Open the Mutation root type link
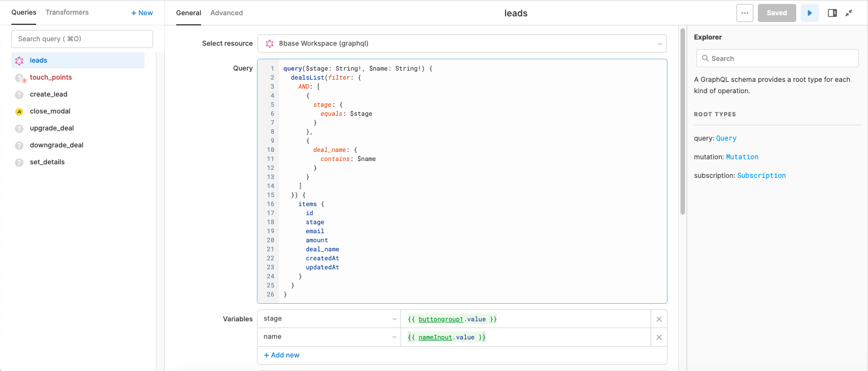 click(x=742, y=157)
